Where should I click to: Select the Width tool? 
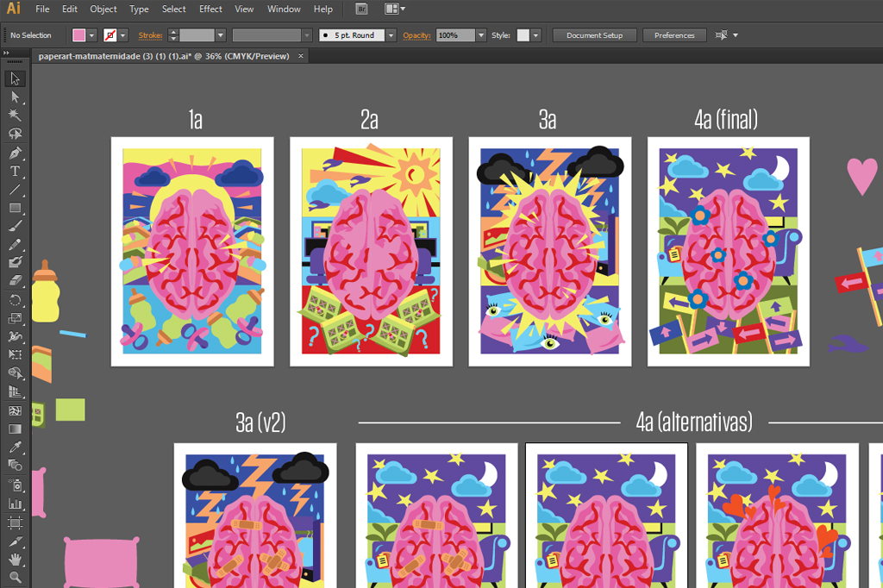click(16, 336)
